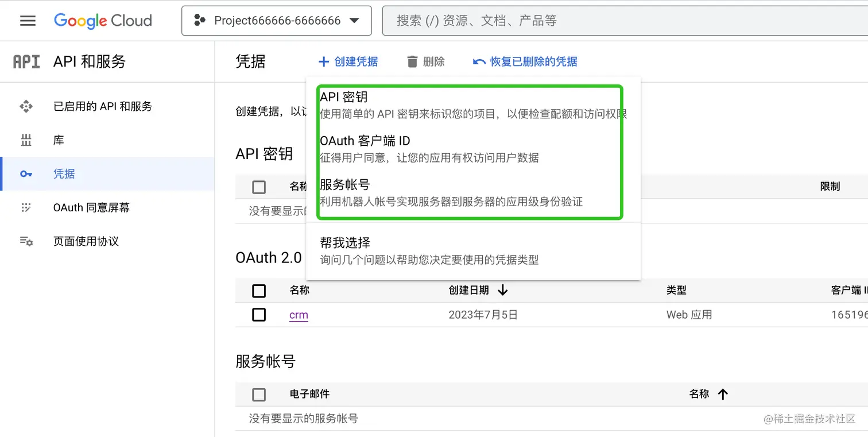Click the trash can icon
The width and height of the screenshot is (868, 437).
412,61
